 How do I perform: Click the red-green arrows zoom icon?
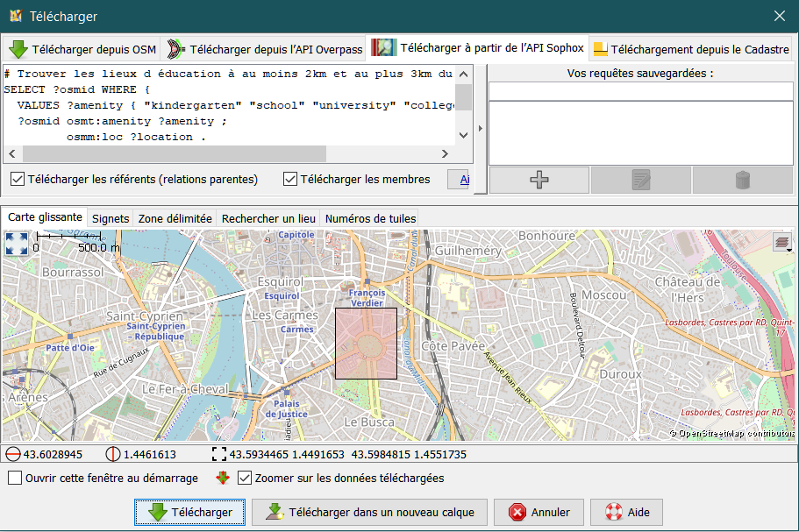click(x=223, y=478)
